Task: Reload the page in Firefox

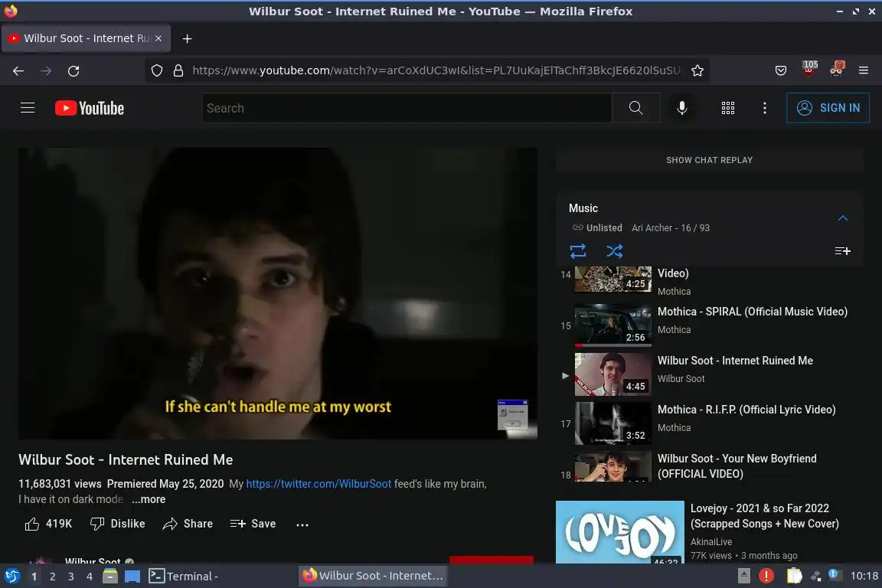Action: click(x=73, y=71)
